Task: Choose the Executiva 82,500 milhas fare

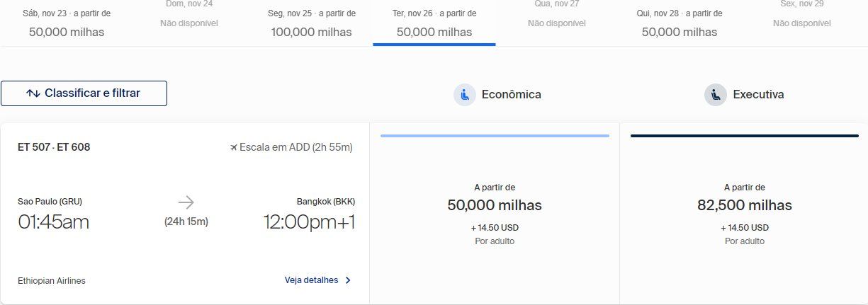Action: coord(744,214)
